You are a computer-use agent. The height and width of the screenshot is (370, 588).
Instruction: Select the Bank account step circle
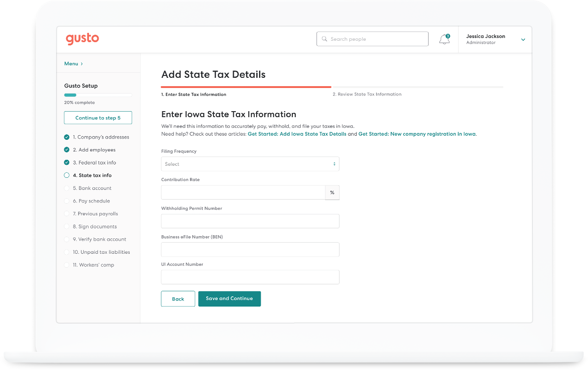click(x=67, y=188)
